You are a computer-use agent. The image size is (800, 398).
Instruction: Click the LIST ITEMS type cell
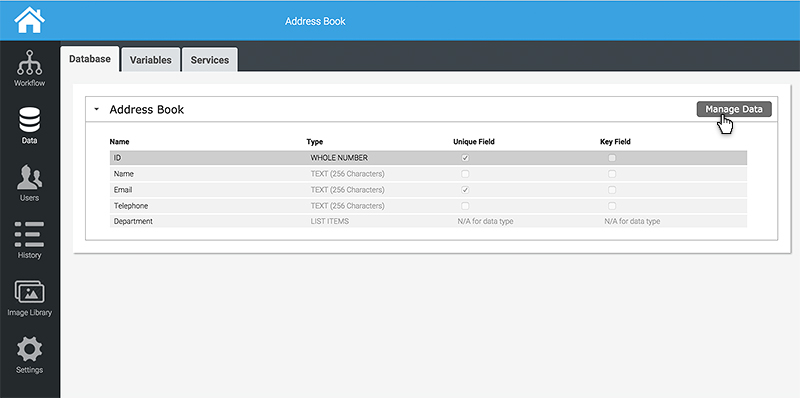tap(330, 221)
